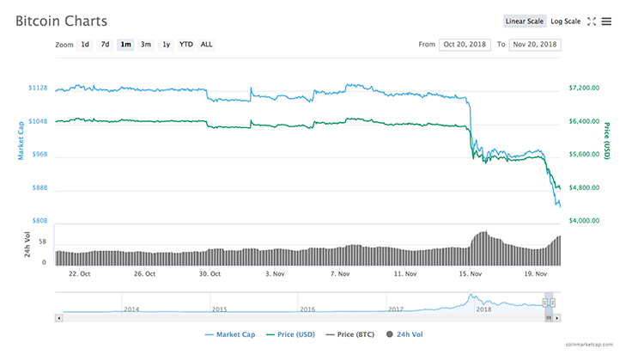Viewport: 644px width, 355px height.
Task: Toggle Price (BTC) series in legend
Action: (x=350, y=334)
